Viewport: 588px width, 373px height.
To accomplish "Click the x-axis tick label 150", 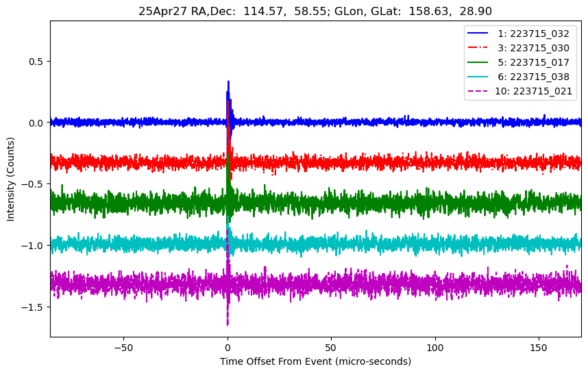I will (539, 348).
